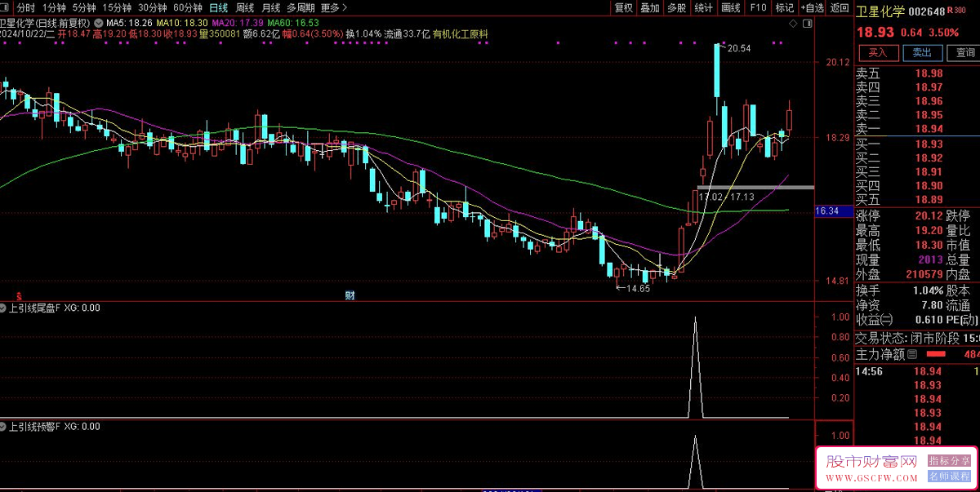Image resolution: width=980 pixels, height=492 pixels.
Task: Click the 指标分享 link in the banner
Action: [949, 461]
